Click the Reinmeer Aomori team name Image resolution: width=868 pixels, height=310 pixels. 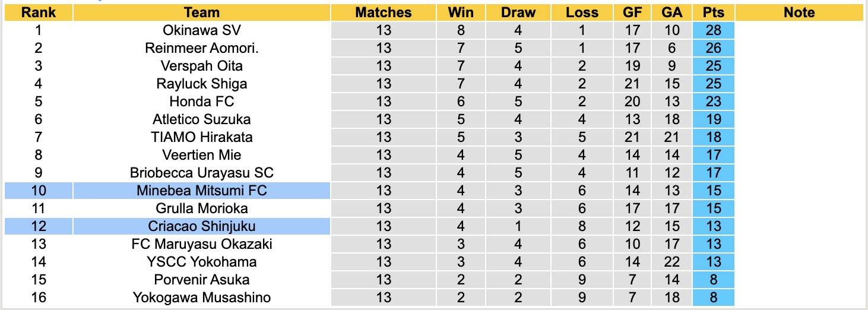[201, 48]
